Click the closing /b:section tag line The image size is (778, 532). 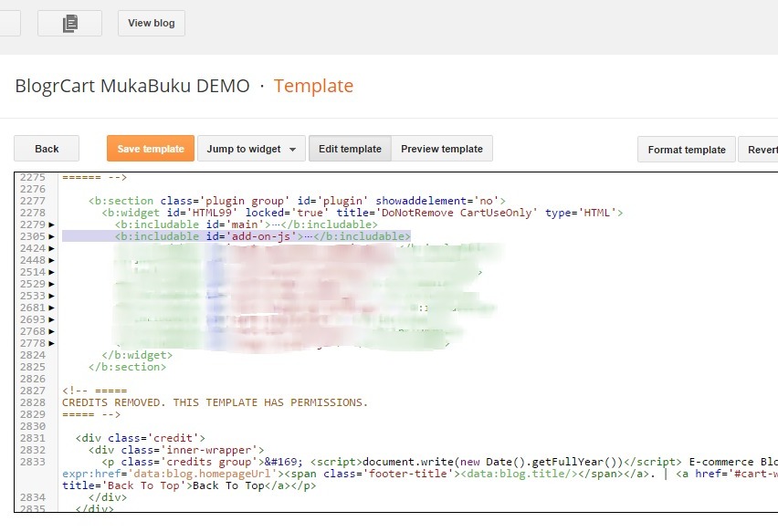[127, 367]
